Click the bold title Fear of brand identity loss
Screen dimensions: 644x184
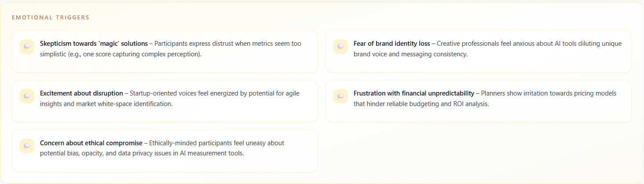[x=392, y=44]
